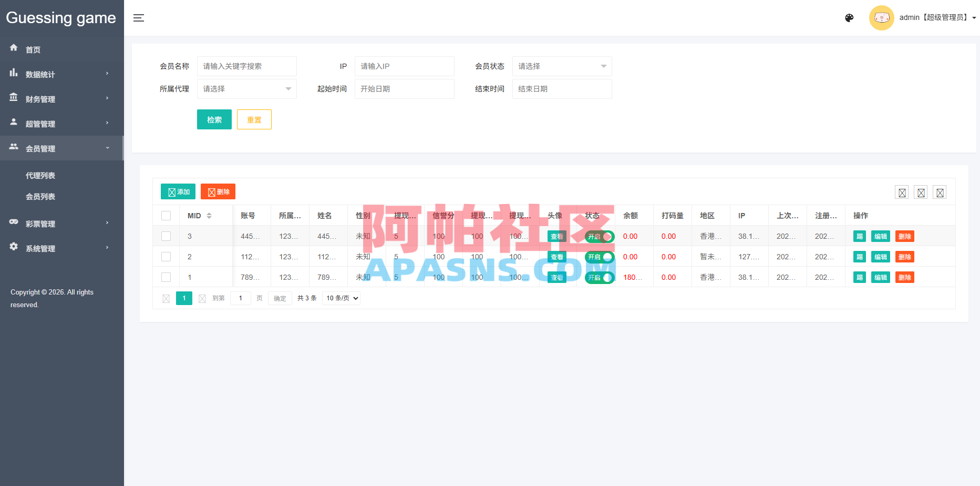980x486 pixels.
Task: Open the 所属代理 dropdown
Action: point(246,89)
